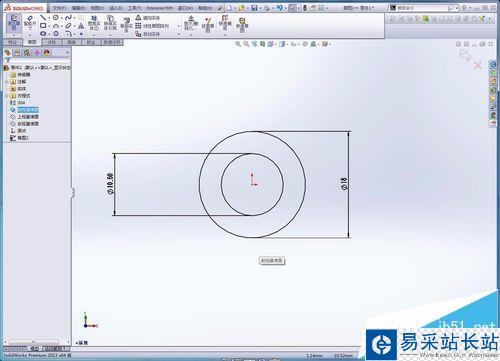
Task: Click the Repair Sketch icon
Action: [x=208, y=24]
